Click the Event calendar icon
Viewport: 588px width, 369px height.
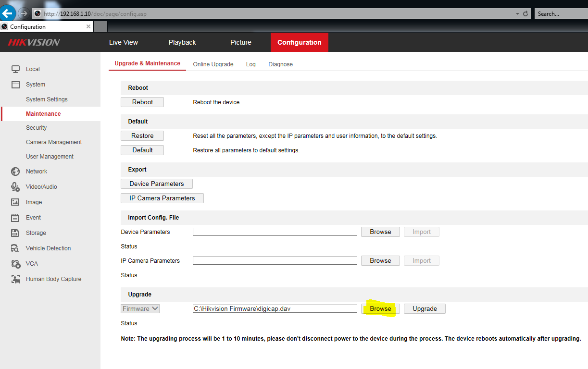tap(15, 218)
